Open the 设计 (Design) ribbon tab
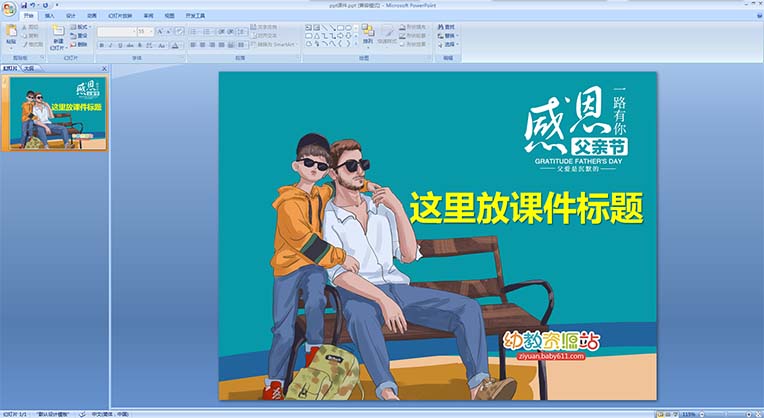764x418 pixels. pos(71,16)
